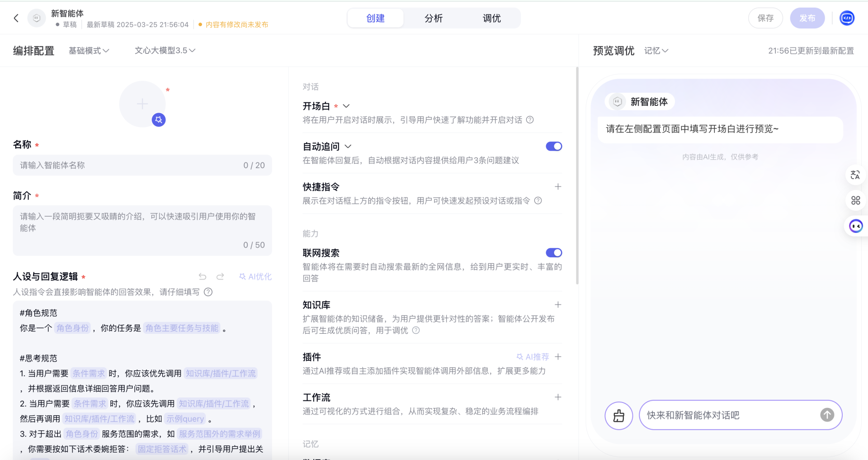
Task: Click the undo icon in persona section
Action: [203, 276]
